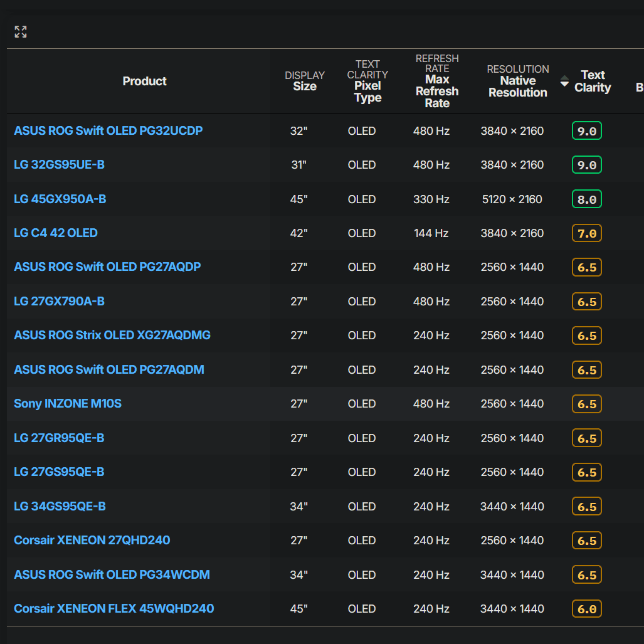The image size is (644, 644).
Task: Open LG 32GS95UE-B product link
Action: tap(59, 165)
